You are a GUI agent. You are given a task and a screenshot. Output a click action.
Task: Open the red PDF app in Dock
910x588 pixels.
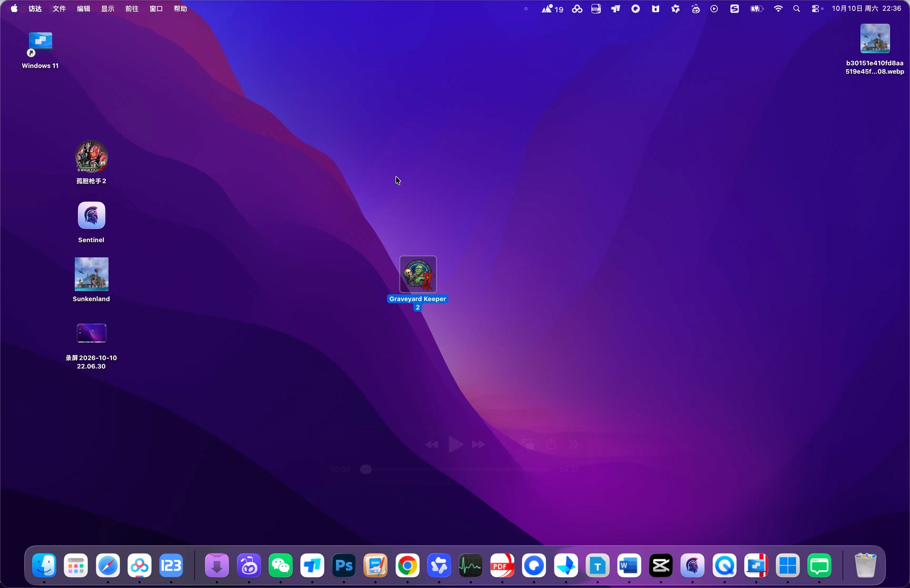point(502,565)
